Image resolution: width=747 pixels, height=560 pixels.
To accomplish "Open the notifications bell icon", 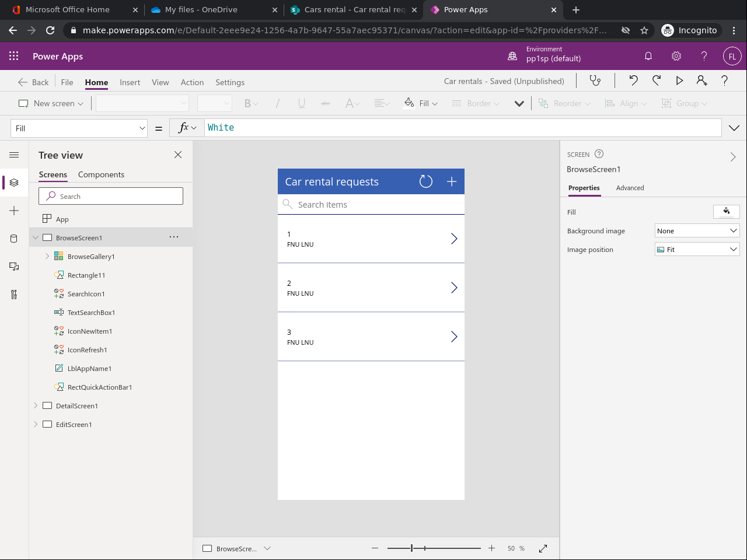I will point(648,57).
